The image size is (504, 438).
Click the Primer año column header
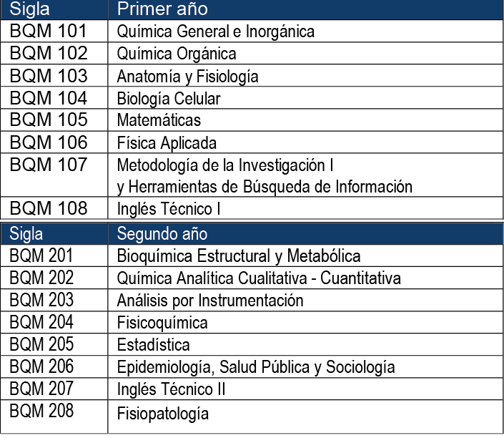(x=162, y=9)
